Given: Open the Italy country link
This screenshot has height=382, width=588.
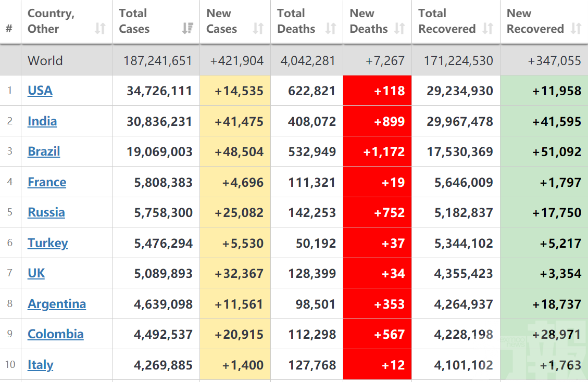Looking at the screenshot, I should pos(41,365).
